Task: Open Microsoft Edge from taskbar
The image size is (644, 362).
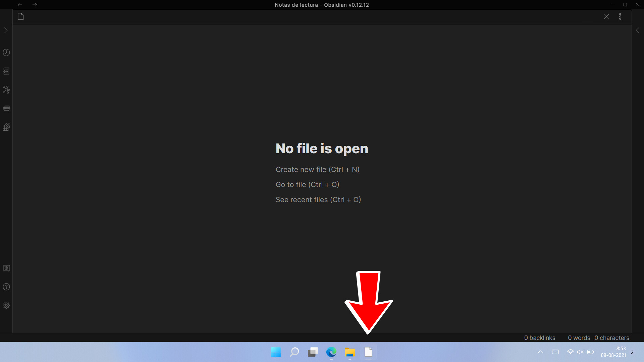Action: [x=331, y=352]
